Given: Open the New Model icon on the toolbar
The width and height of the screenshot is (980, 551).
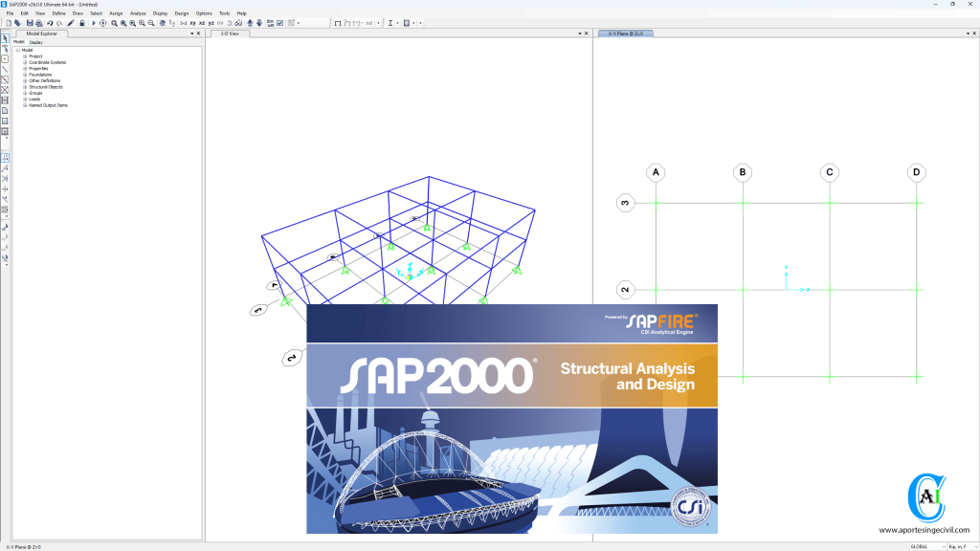Looking at the screenshot, I should (x=10, y=22).
